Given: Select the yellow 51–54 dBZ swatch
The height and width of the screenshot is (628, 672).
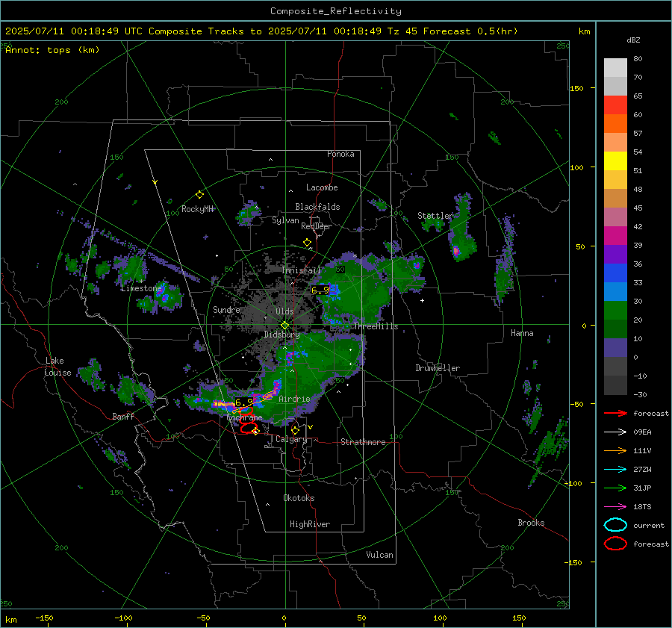Looking at the screenshot, I should tap(615, 161).
